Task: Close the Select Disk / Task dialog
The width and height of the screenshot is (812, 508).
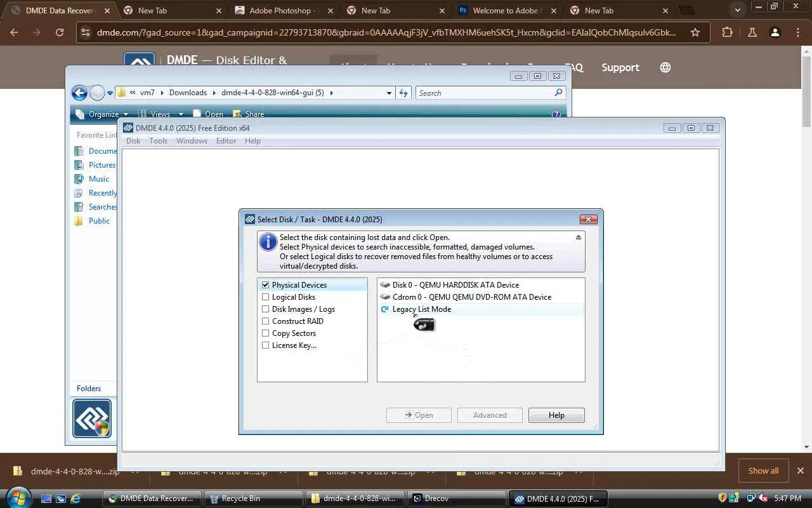Action: click(588, 219)
